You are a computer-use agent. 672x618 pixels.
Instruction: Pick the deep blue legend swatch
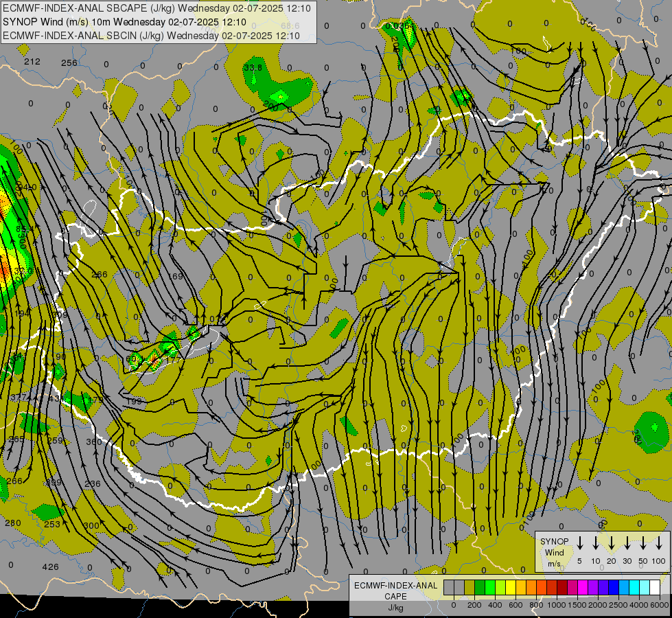click(613, 588)
